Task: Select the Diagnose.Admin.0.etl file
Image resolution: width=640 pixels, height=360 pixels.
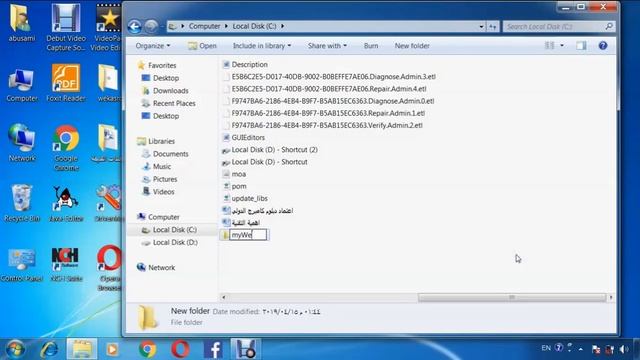Action: (333, 101)
